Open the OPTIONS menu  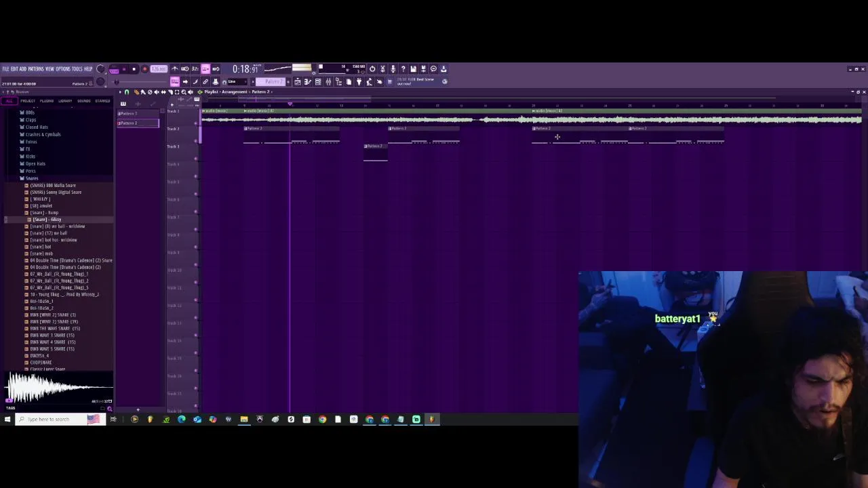point(63,68)
